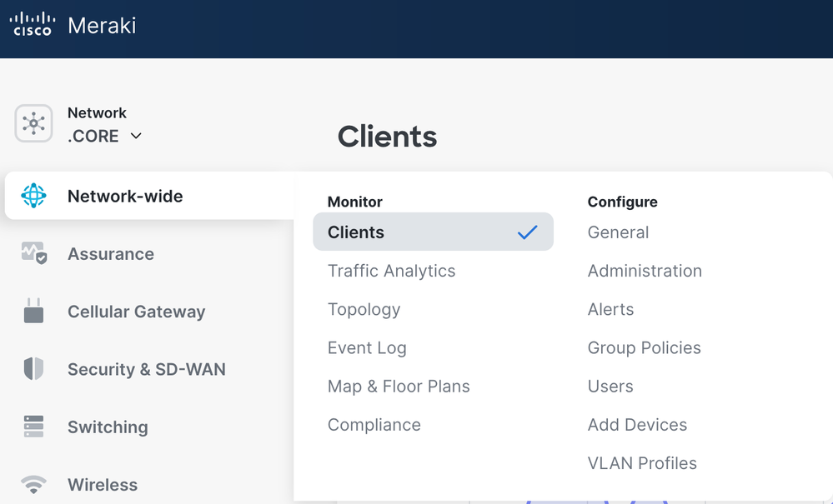Open the Network-wide sidebar menu

point(149,196)
